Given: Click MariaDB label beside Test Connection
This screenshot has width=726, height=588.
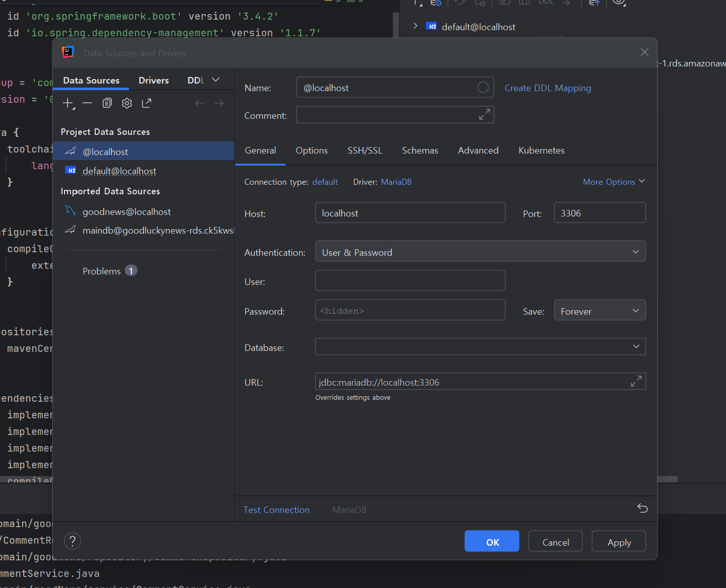Looking at the screenshot, I should coord(349,510).
